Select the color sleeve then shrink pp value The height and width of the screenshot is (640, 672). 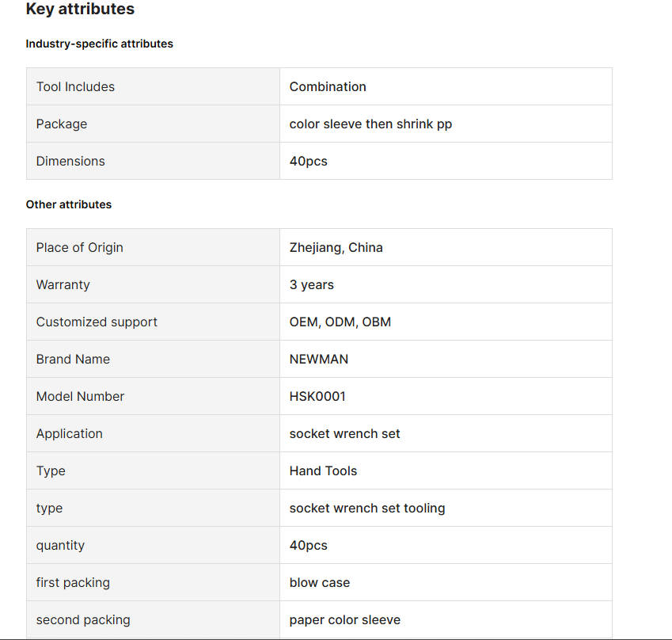(x=370, y=124)
